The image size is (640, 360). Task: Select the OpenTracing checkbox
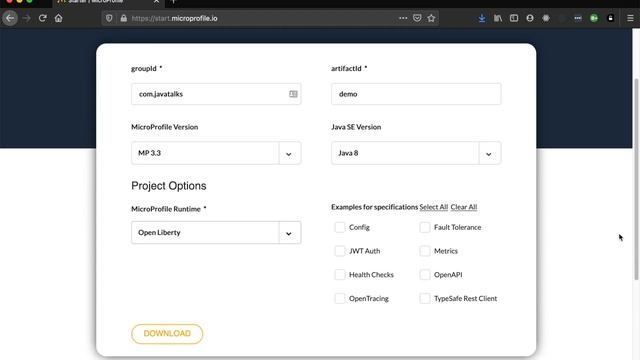point(340,298)
